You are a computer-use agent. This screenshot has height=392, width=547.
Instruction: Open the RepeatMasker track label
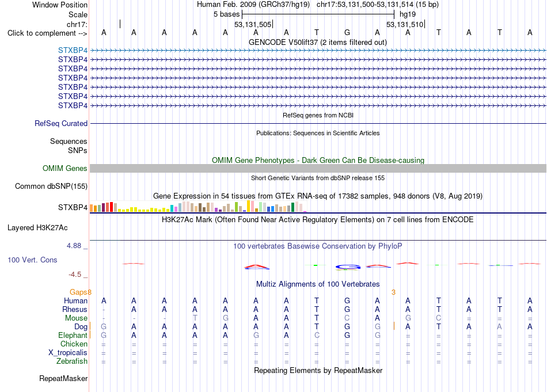[x=63, y=378]
